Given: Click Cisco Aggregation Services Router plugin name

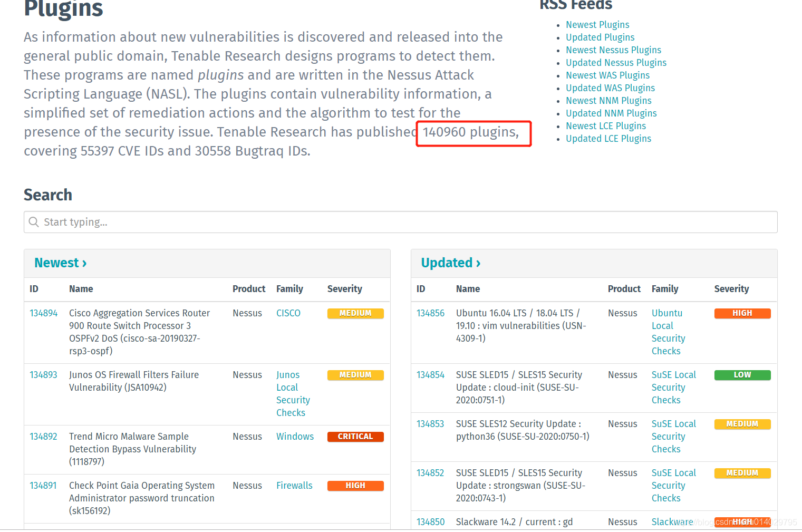Looking at the screenshot, I should [139, 332].
